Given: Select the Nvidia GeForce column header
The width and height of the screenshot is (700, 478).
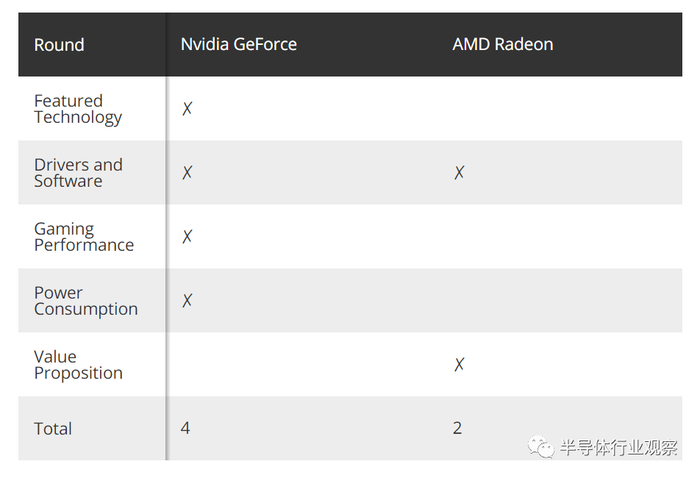Looking at the screenshot, I should point(238,44).
